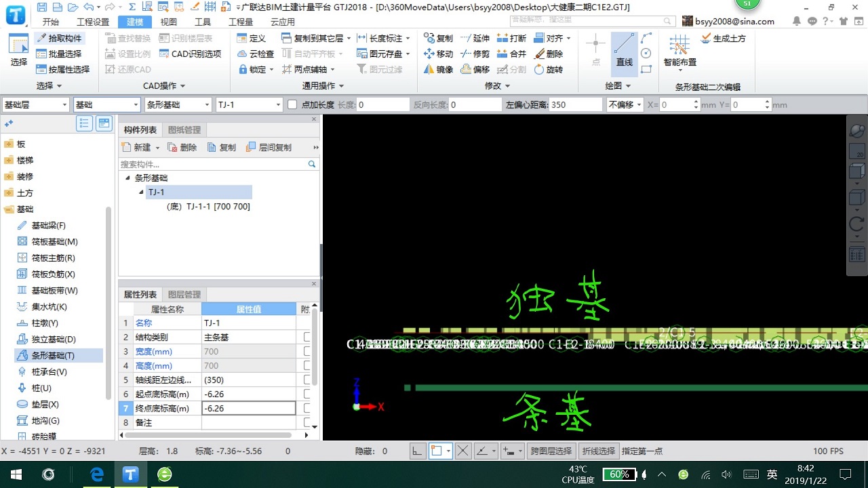868x488 pixels.
Task: Select the TJ-1-1 [700 700] unit row
Action: [208, 207]
